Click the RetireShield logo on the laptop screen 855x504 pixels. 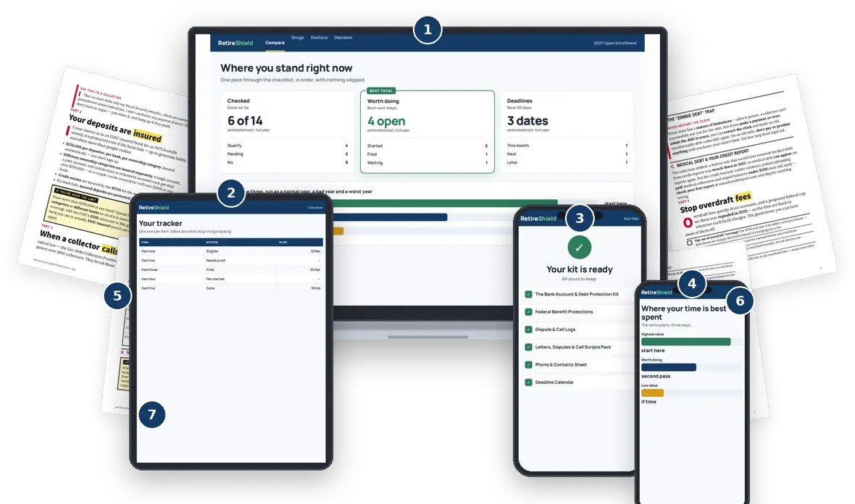pos(235,43)
